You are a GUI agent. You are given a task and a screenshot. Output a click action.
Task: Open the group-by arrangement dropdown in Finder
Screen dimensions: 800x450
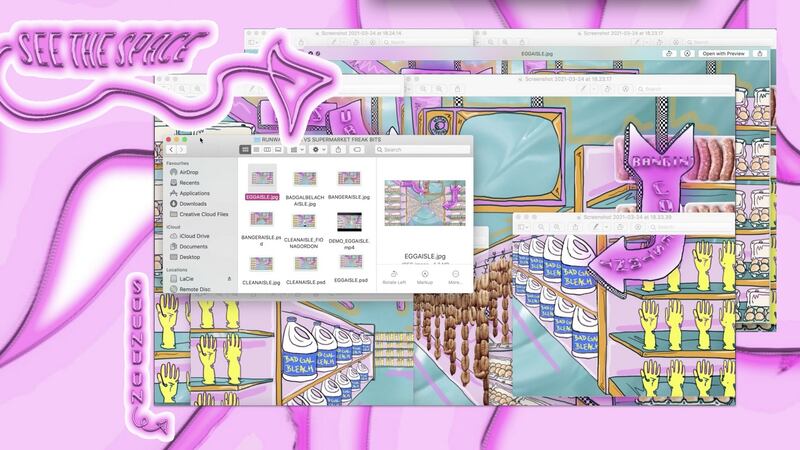pos(297,149)
